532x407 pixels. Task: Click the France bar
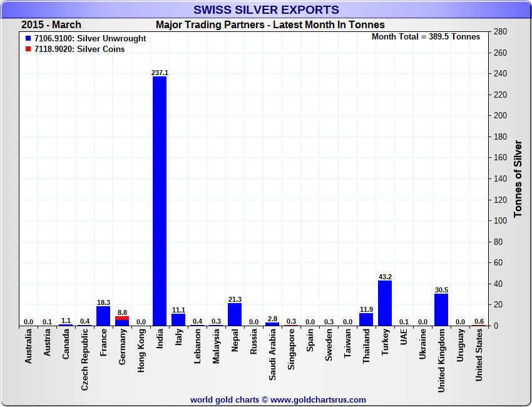click(x=103, y=316)
